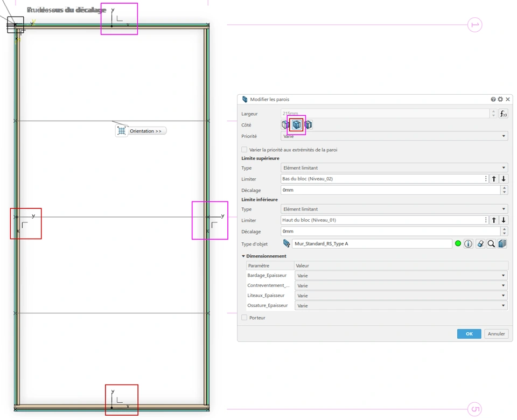Open Liteaux_Epaisseur value dropdown
Image resolution: width=517 pixels, height=420 pixels.
coord(401,296)
